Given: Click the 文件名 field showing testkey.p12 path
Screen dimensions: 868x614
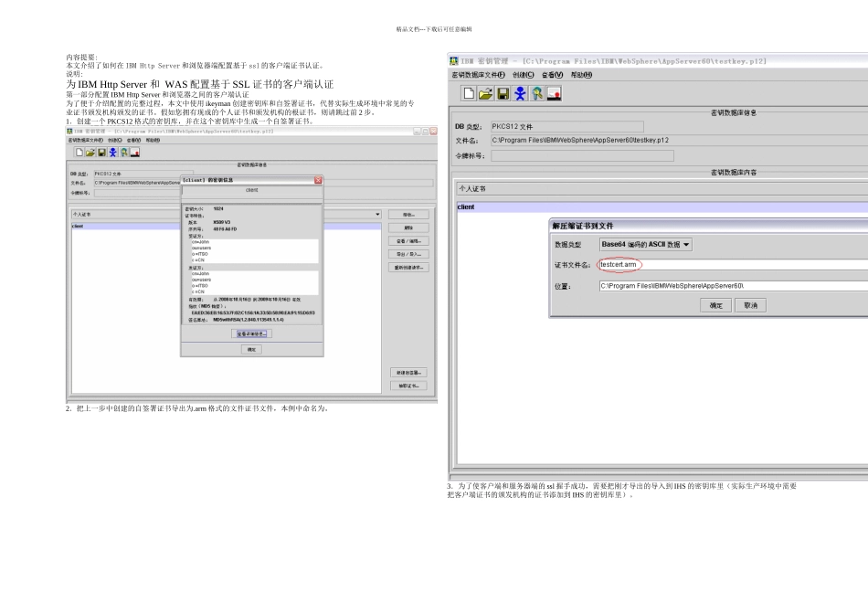Looking at the screenshot, I should [679, 140].
